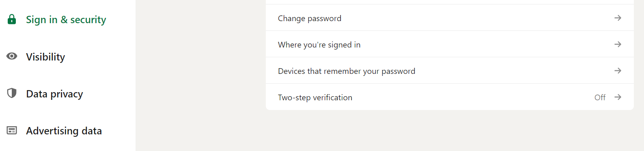Click the newspaper icon beside Advertising data
The image size is (644, 151).
tap(12, 130)
